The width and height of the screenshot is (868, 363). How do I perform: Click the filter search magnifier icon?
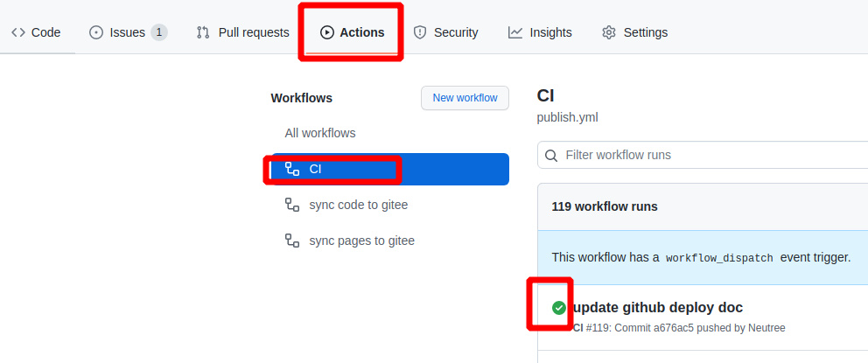click(x=551, y=156)
